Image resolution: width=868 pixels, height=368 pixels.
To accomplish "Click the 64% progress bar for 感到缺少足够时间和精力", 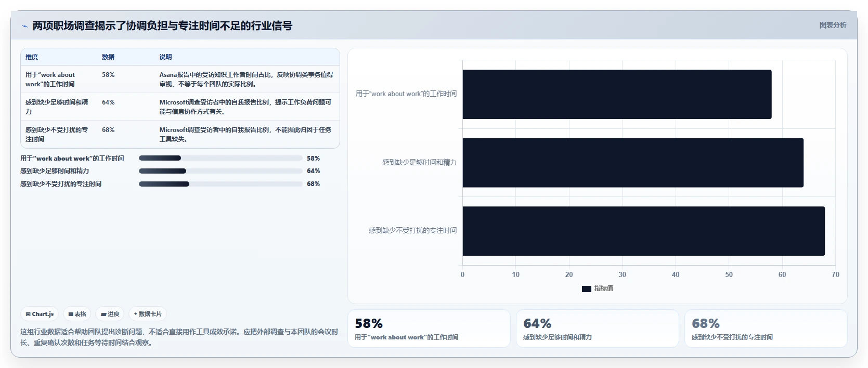I will pos(221,171).
